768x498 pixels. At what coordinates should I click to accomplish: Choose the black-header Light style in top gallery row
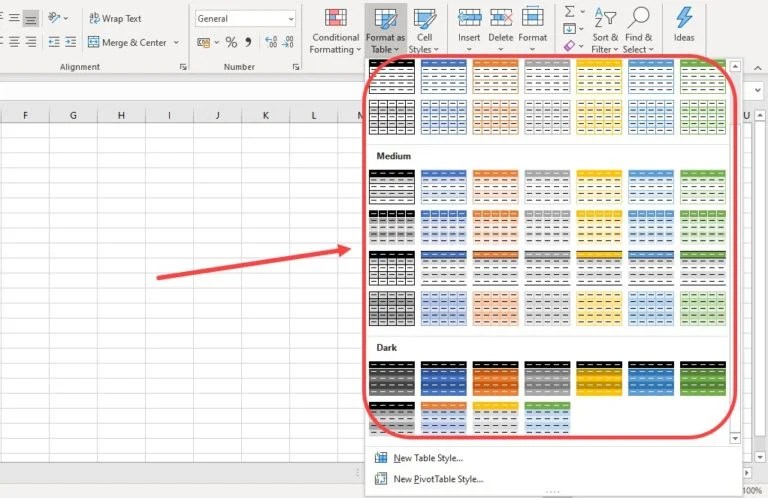pos(391,76)
